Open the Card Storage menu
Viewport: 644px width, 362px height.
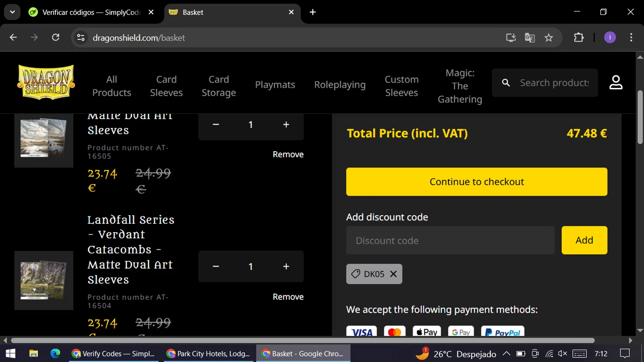(219, 86)
